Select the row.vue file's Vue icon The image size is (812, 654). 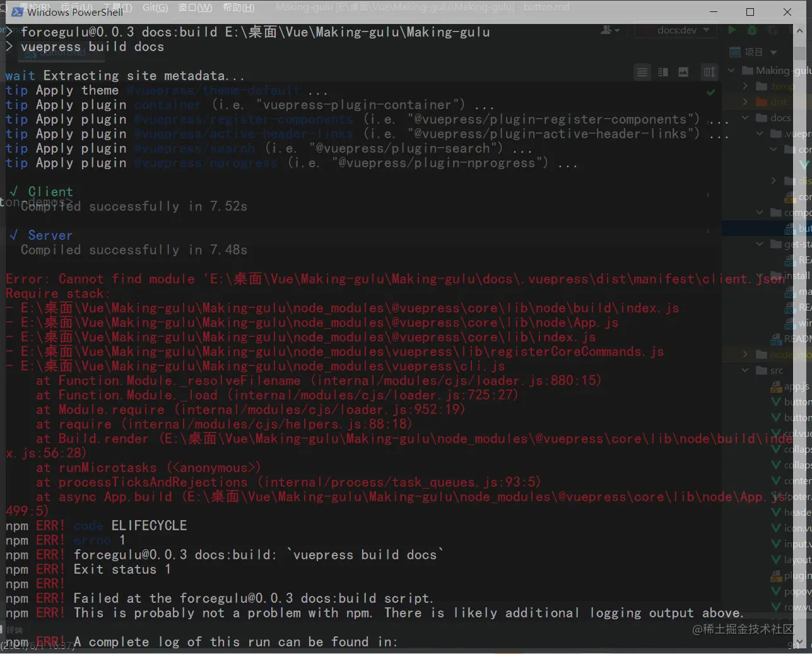tap(776, 607)
